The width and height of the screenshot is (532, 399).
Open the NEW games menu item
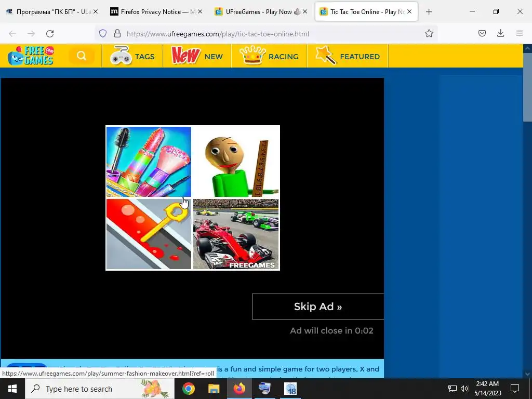coord(197,56)
